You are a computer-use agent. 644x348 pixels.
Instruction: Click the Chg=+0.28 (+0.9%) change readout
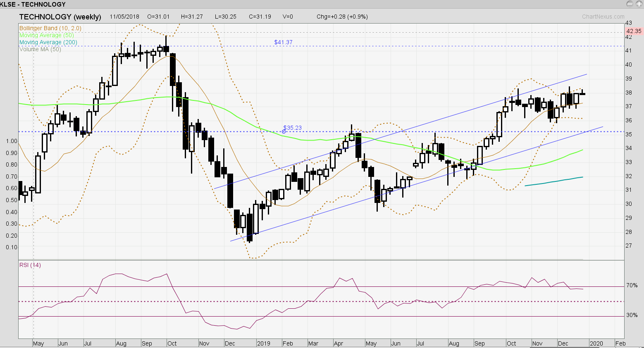(x=342, y=17)
